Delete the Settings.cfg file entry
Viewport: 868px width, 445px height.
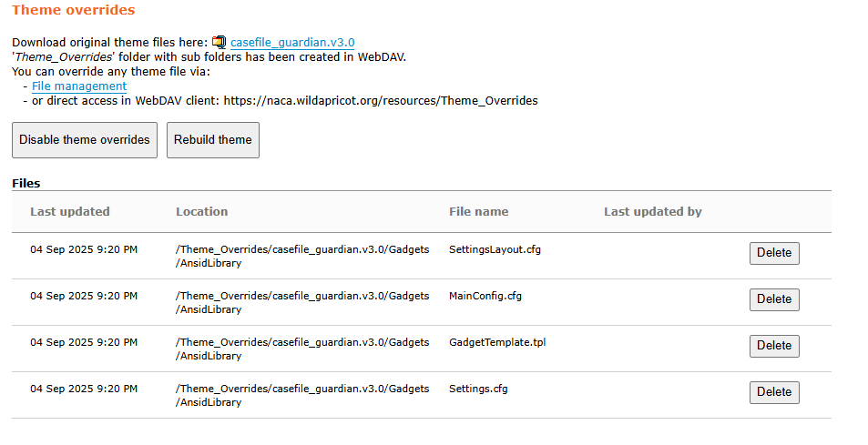click(773, 392)
